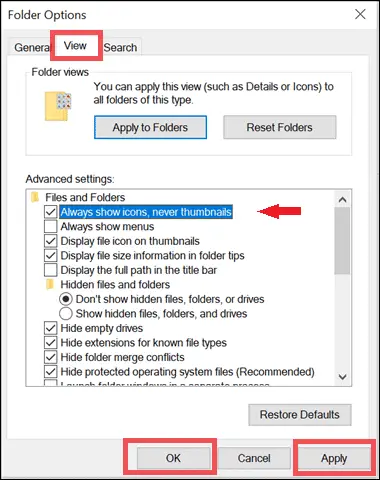
Task: Click the folder views illustration icon
Action: [x=58, y=106]
